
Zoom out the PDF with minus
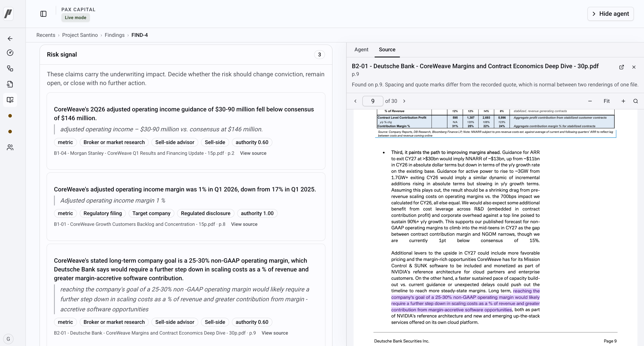coord(590,101)
